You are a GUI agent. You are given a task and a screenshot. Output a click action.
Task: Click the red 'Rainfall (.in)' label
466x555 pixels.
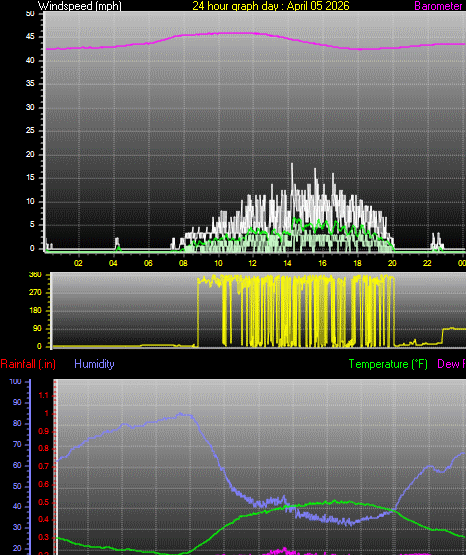coord(28,364)
